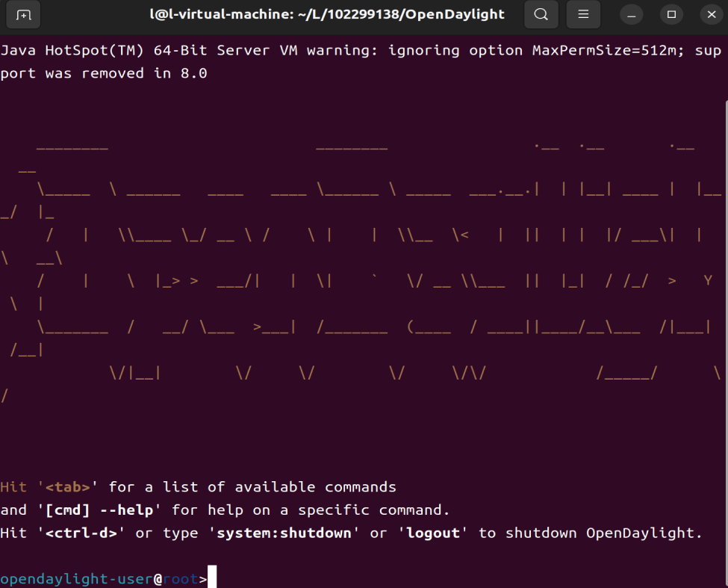The width and height of the screenshot is (728, 588).
Task: Click the 'opendaylight-user' prompt text
Action: click(77, 579)
